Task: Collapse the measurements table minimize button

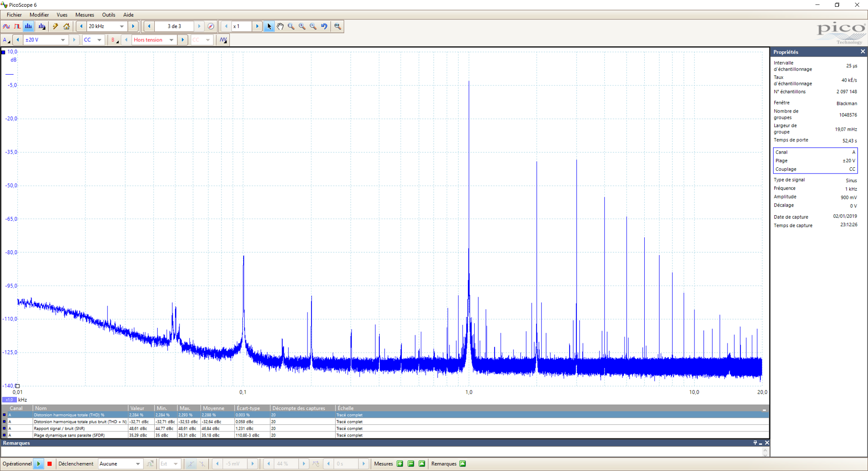Action: (764, 410)
